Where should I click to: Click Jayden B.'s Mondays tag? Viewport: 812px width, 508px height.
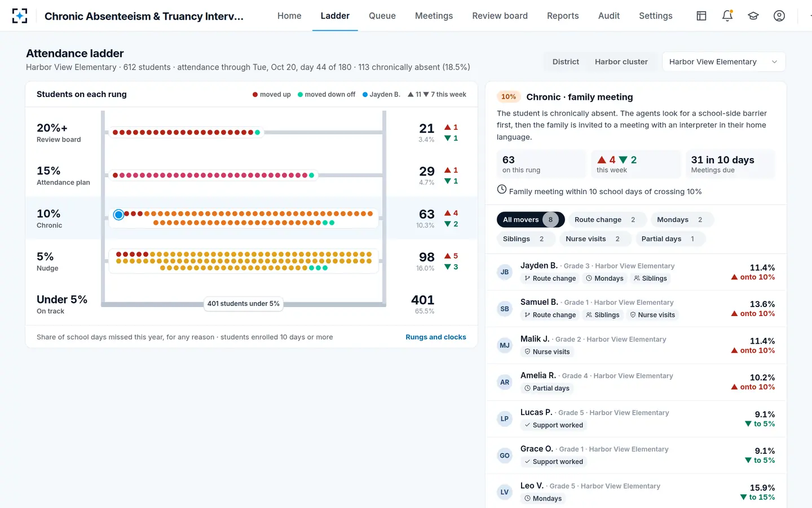[605, 278]
